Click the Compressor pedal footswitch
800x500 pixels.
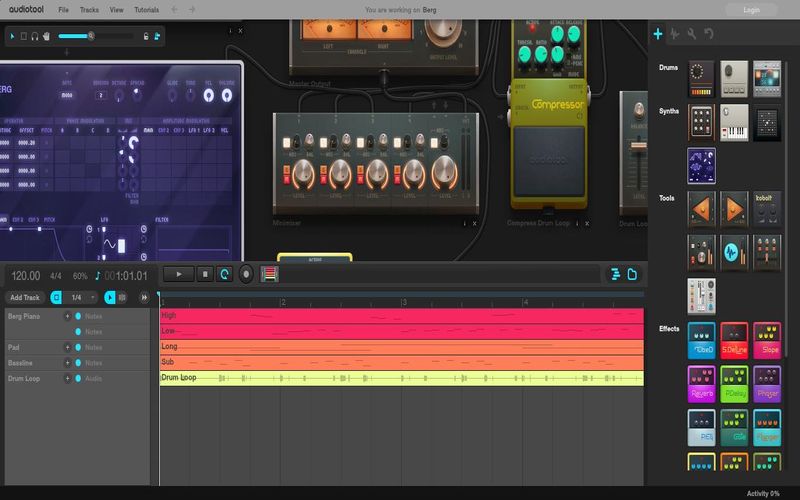[x=549, y=161]
